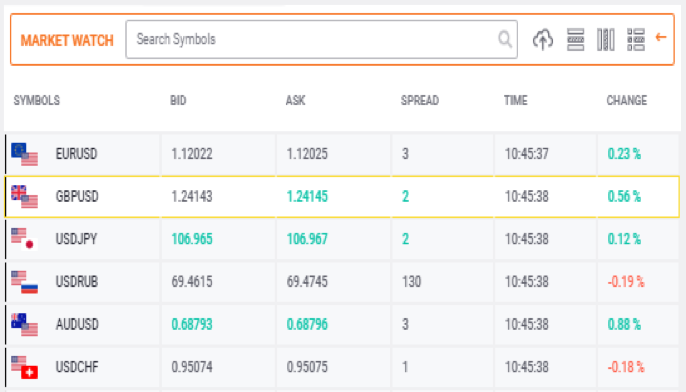This screenshot has width=686, height=392.
Task: Collapse Market Watch with the orange arrow
Action: 661,38
